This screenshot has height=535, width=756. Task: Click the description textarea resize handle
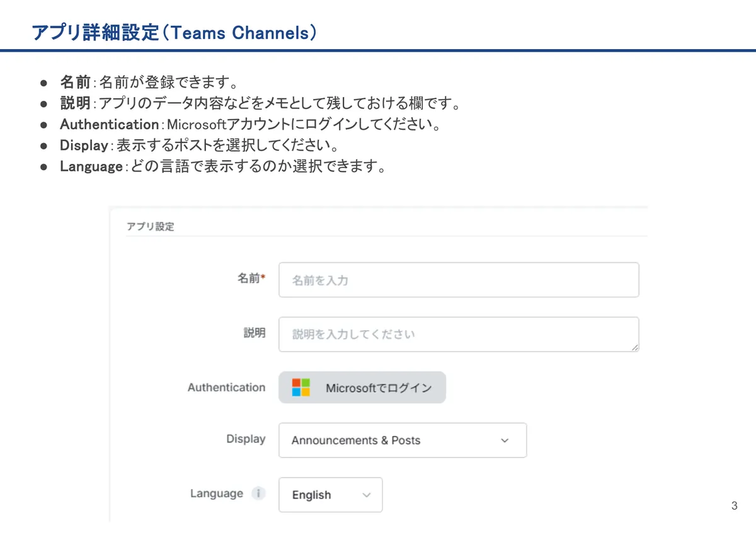tap(634, 347)
